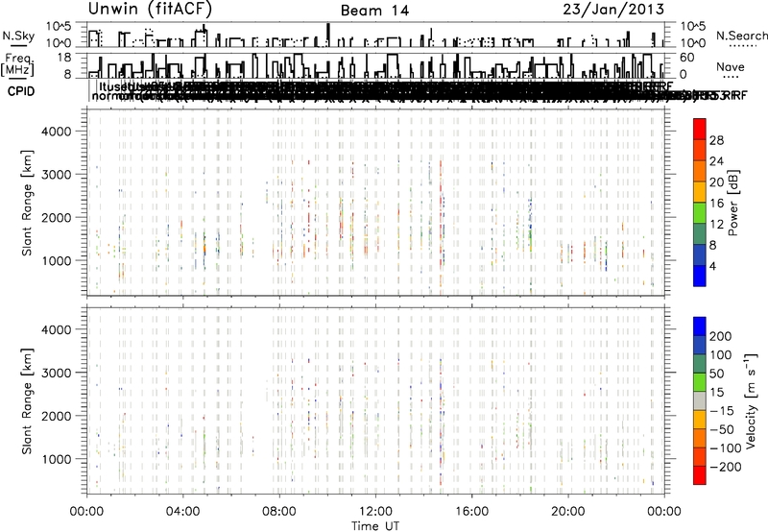Pick the blue top segment of Velocity colorbar
The image size is (768, 532).
(700, 326)
